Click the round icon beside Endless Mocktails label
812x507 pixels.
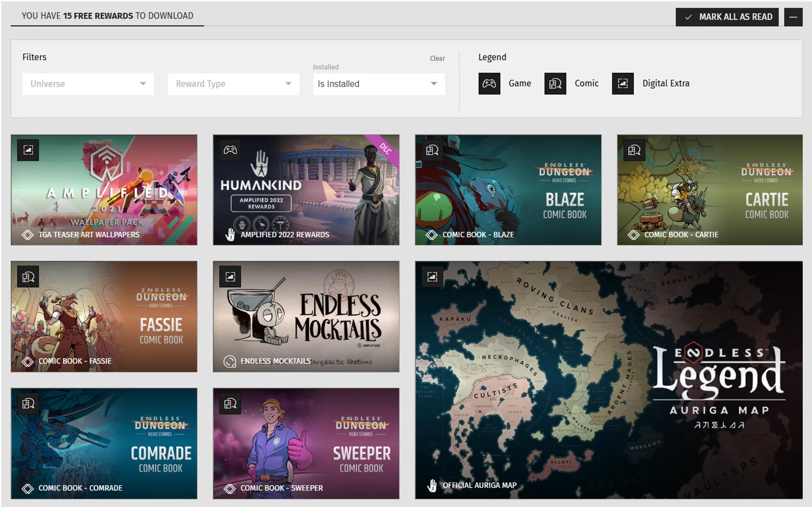click(x=230, y=361)
